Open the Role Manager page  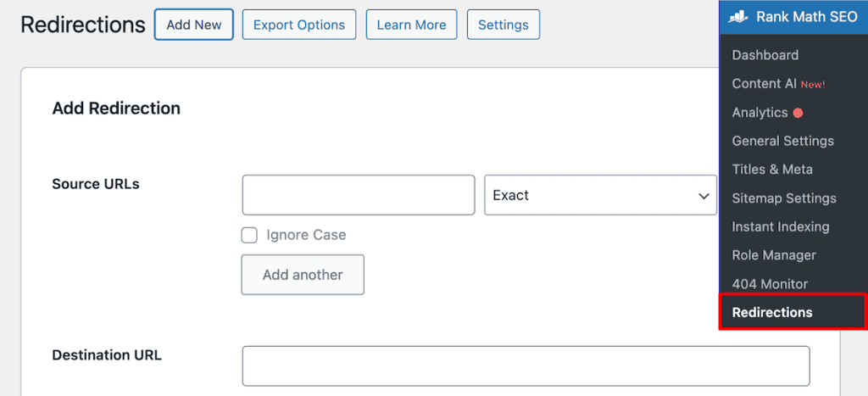(773, 255)
